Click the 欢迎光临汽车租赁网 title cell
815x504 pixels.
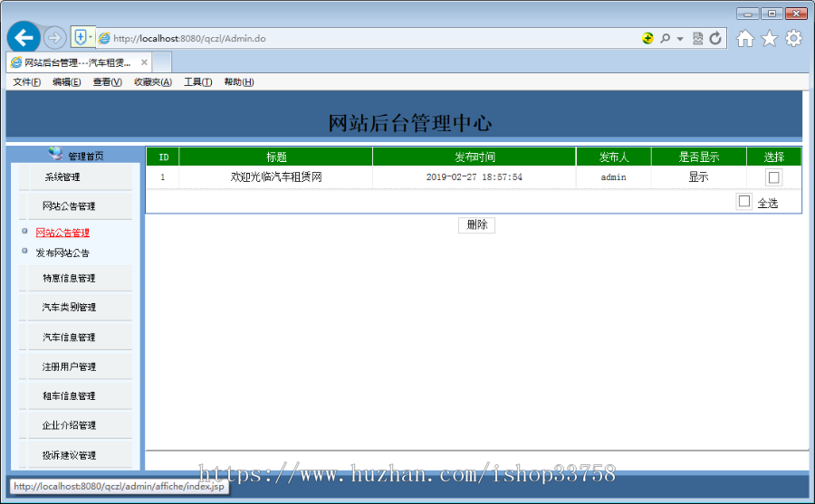pos(276,177)
